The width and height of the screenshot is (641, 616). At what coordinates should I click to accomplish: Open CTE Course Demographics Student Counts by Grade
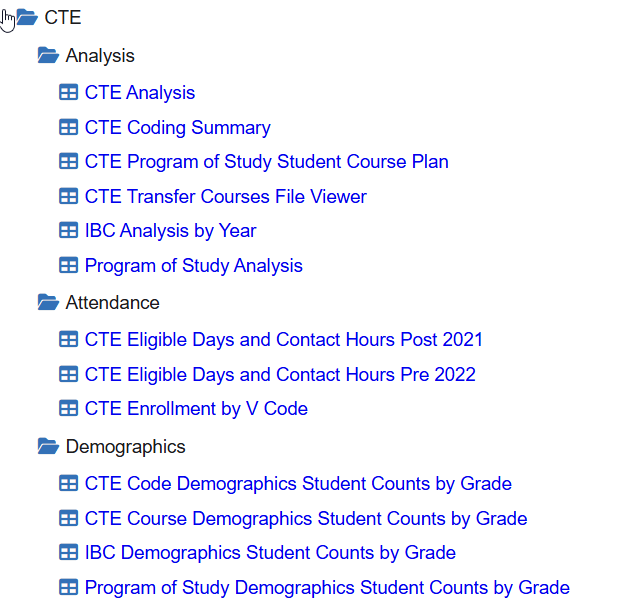pos(306,519)
